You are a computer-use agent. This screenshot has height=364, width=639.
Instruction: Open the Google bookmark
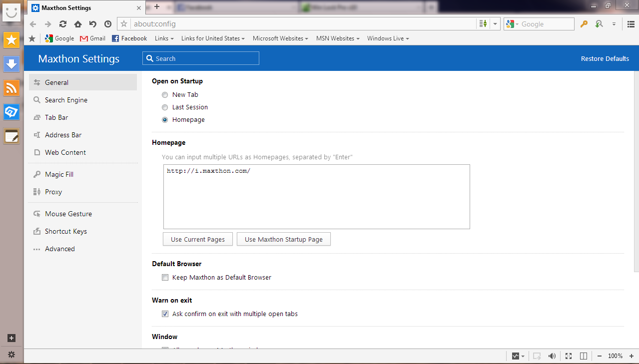(x=59, y=38)
